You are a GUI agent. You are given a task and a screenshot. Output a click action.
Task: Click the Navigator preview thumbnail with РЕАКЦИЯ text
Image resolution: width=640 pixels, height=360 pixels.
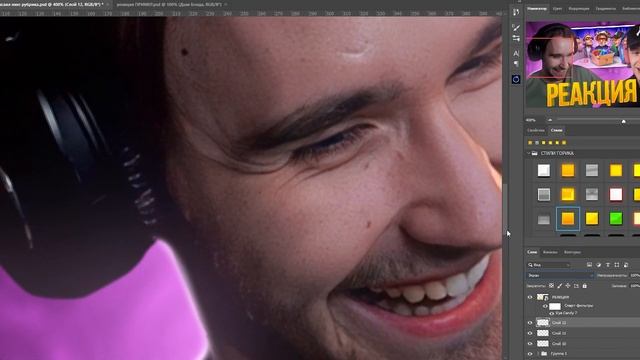583,64
